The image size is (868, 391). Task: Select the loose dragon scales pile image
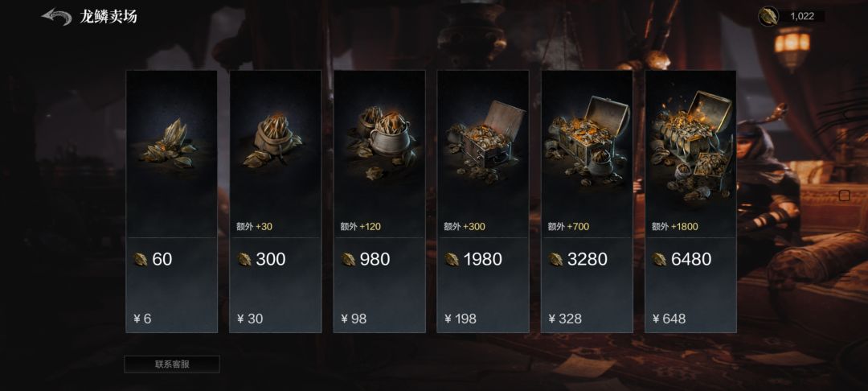[171, 142]
